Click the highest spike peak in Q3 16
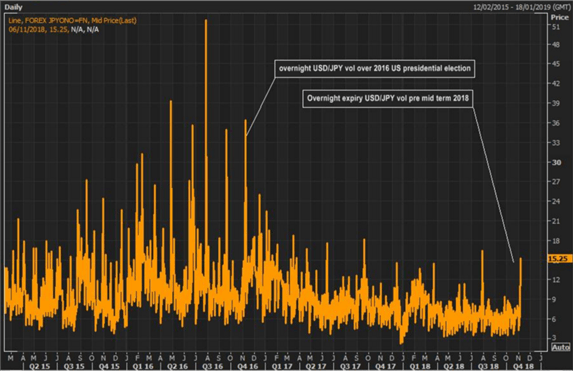Viewport: 573px width, 371px height. (206, 20)
